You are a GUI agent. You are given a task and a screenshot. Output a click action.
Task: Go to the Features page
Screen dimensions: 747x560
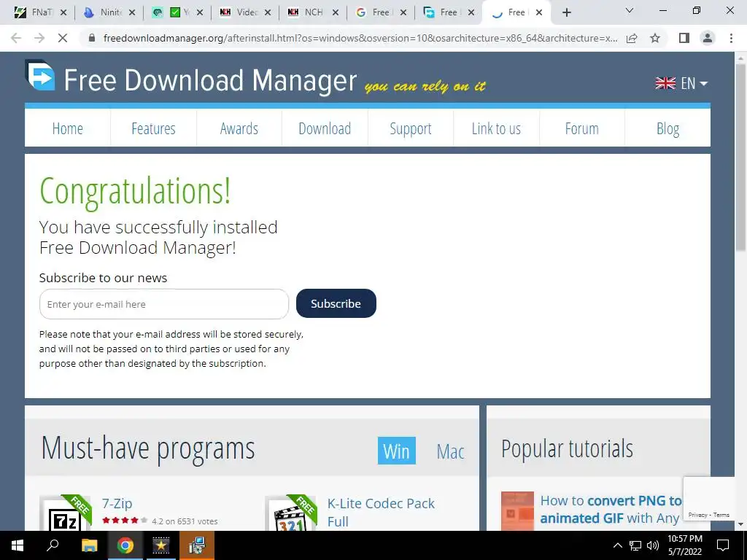(x=153, y=128)
